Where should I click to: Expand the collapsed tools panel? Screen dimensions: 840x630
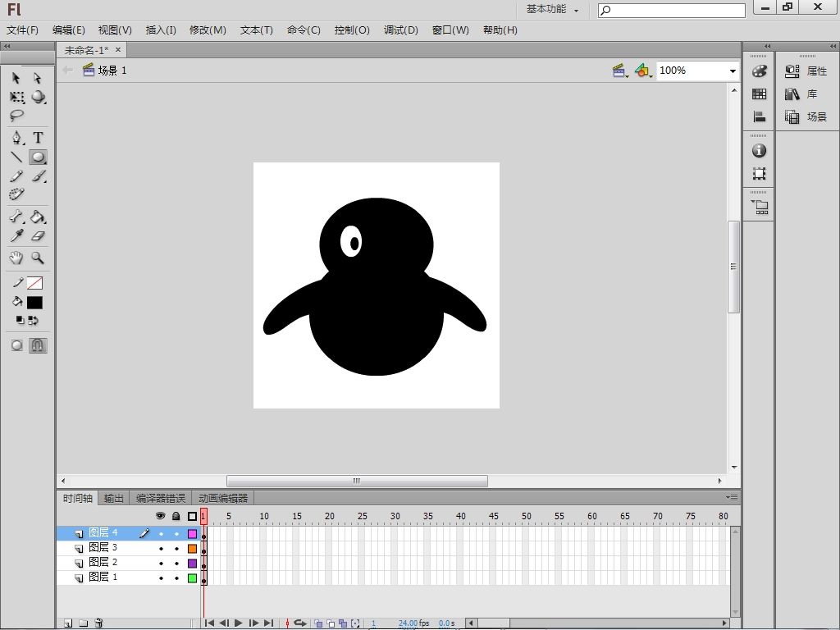point(7,46)
